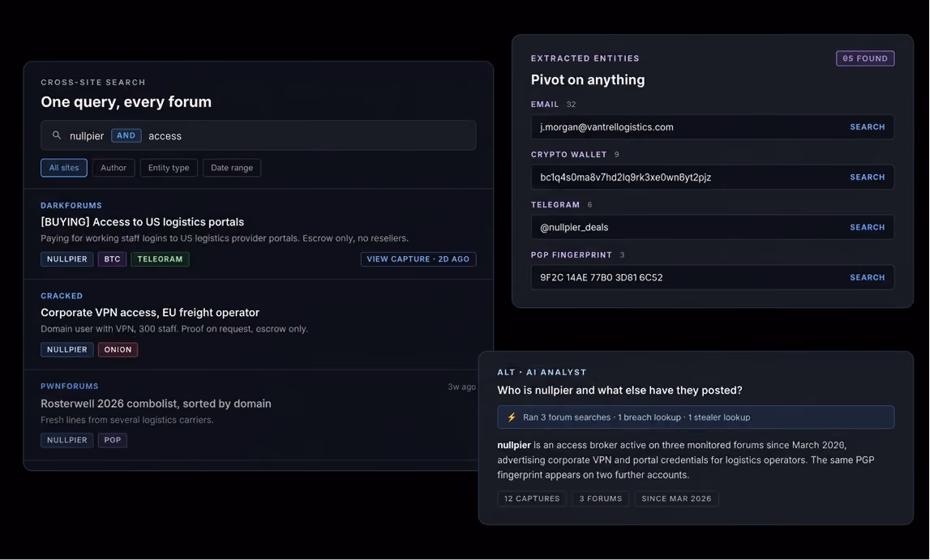Click the @nullpier_deals Telegram field

(713, 228)
